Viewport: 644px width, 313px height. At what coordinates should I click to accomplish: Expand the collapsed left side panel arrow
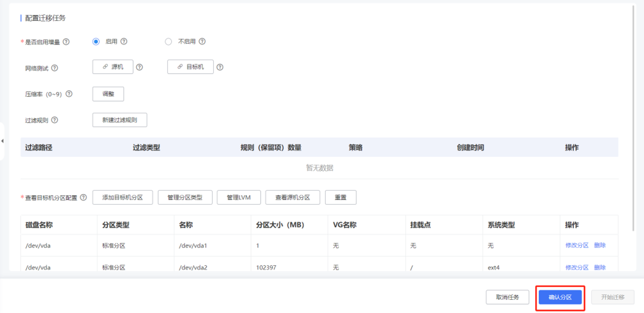[2, 141]
